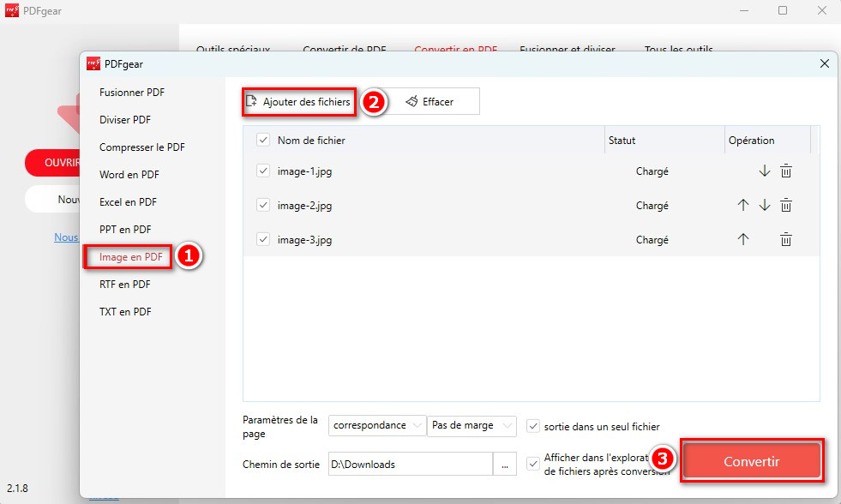Delete image-1.jpg with its trash icon
The image size is (841, 504).
[786, 171]
